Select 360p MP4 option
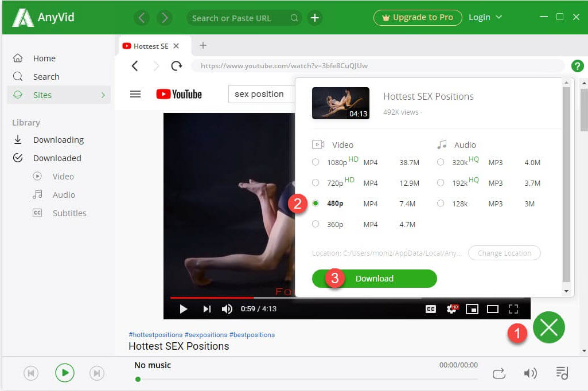 pos(316,224)
